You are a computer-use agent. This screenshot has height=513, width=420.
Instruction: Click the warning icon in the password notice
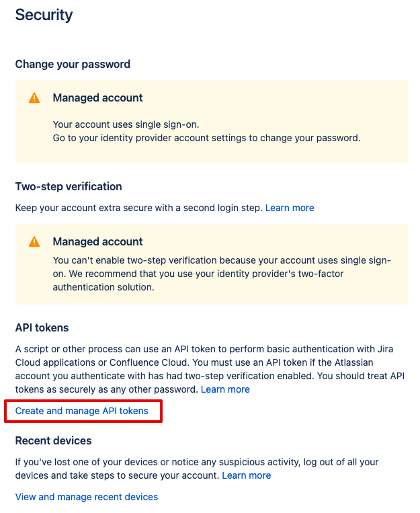click(34, 98)
